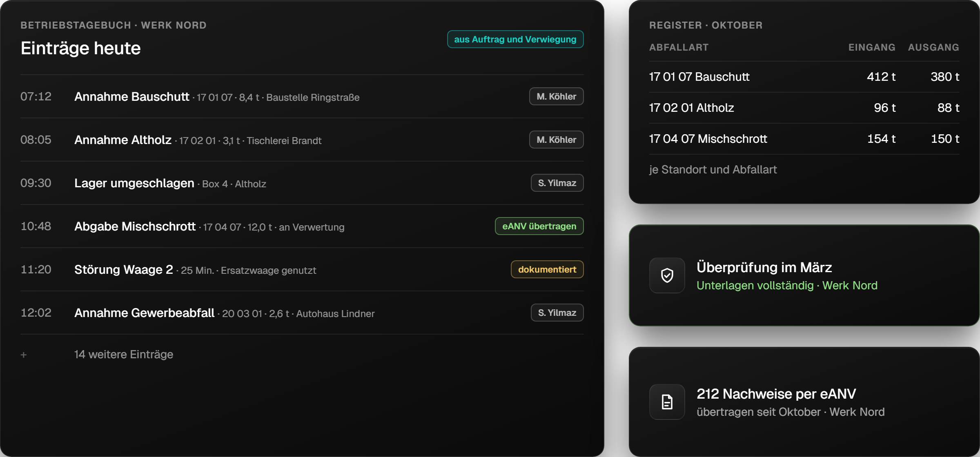The width and height of the screenshot is (980, 457).
Task: Select the Lager umgeschlagen entry title
Action: (x=134, y=183)
